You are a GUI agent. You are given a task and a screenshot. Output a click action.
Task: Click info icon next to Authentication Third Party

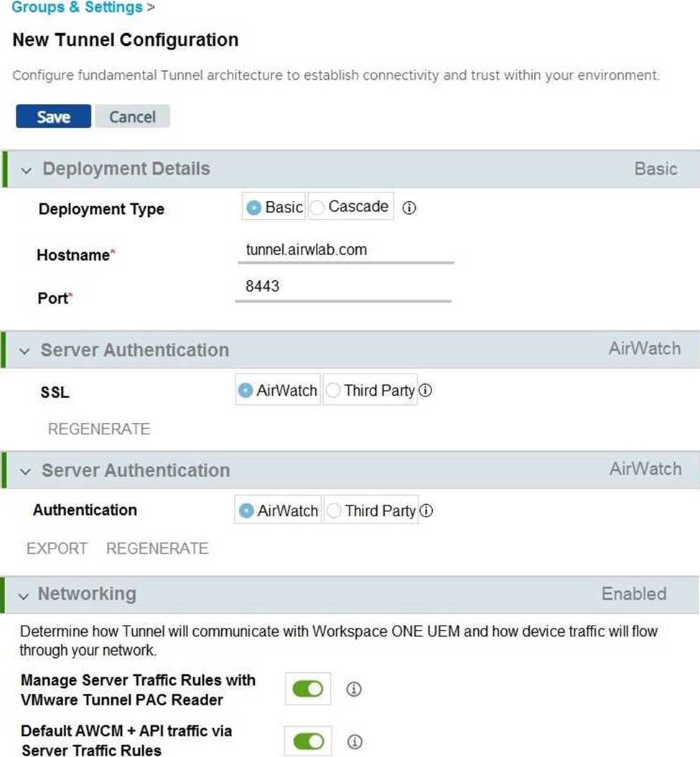coord(426,511)
